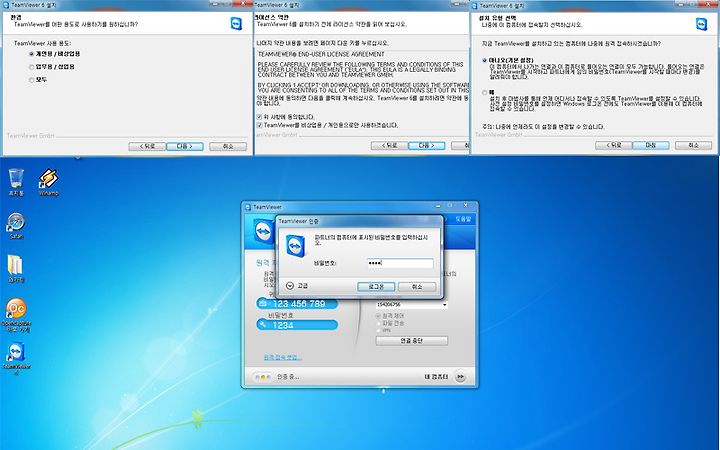Click 다음 > in the license agreement window
720x450 pixels.
click(427, 146)
